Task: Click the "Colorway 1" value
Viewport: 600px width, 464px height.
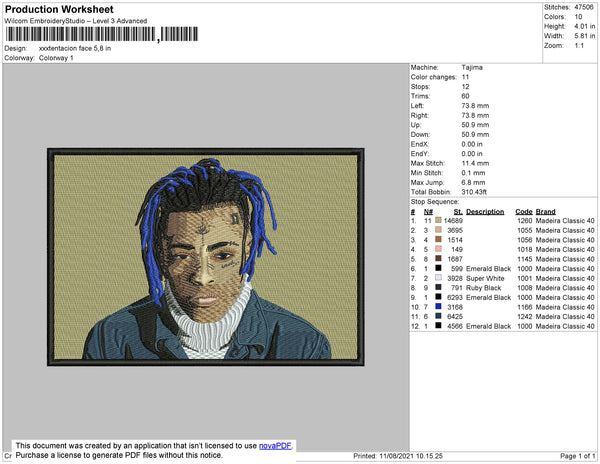Action: tap(56, 58)
